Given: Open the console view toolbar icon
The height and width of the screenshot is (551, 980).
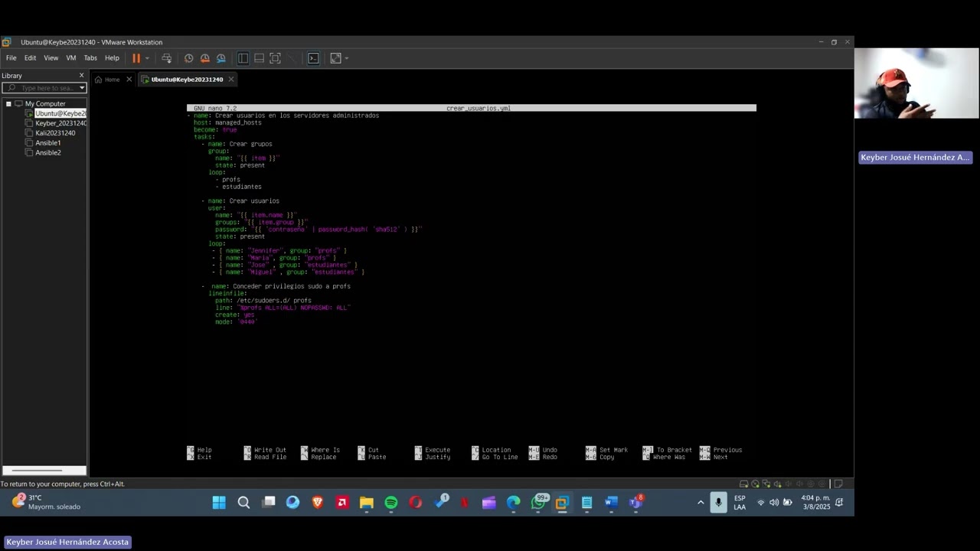Looking at the screenshot, I should pos(313,58).
